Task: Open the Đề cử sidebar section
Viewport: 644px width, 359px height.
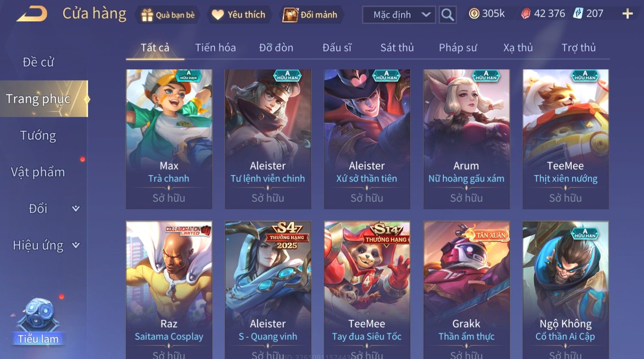Action: (38, 62)
